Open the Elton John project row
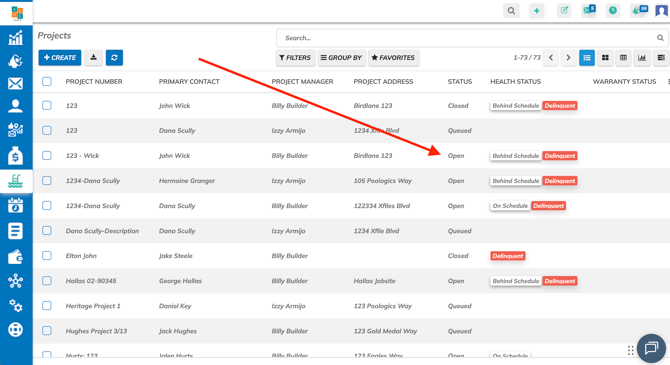This screenshot has width=670, height=365. (x=351, y=256)
